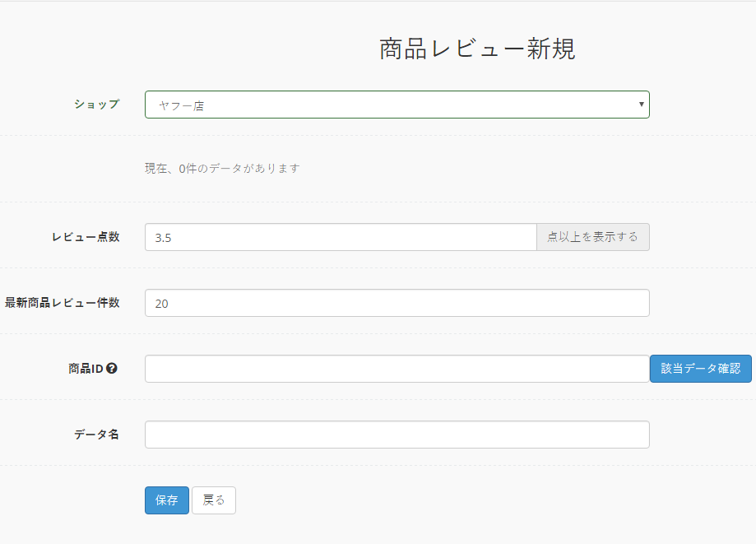Click the 点以上を表示する addon label
Image resolution: width=756 pixels, height=544 pixels.
(x=592, y=237)
